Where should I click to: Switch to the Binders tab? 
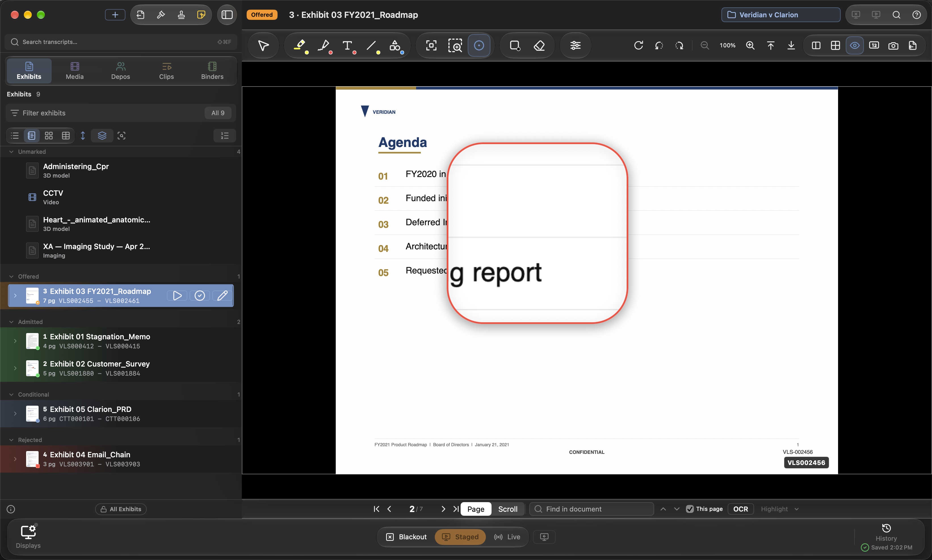point(212,71)
